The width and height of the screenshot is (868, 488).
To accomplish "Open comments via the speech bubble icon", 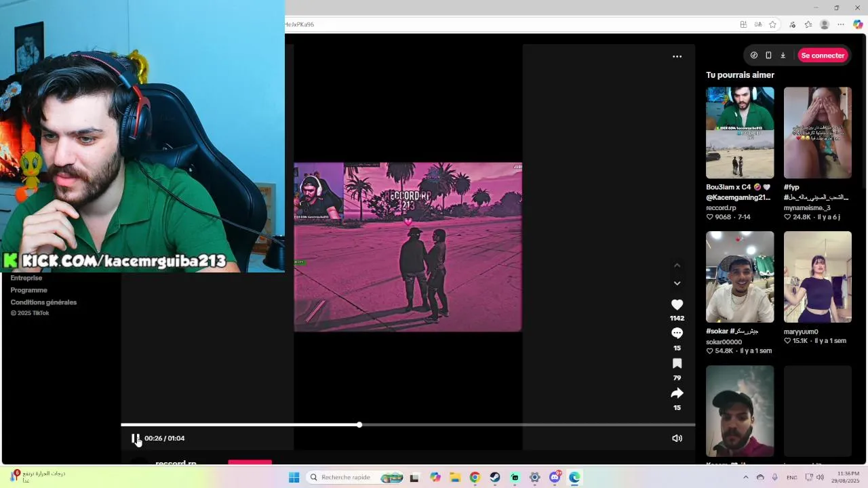I will [x=677, y=333].
